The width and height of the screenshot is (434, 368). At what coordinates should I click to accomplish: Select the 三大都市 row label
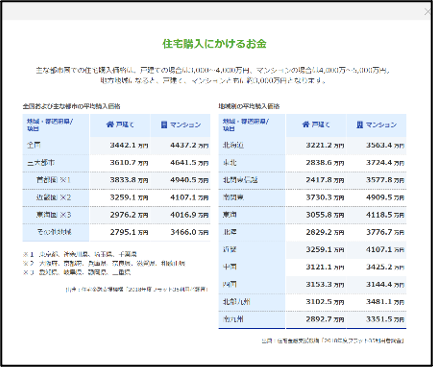pyautogui.click(x=41, y=163)
